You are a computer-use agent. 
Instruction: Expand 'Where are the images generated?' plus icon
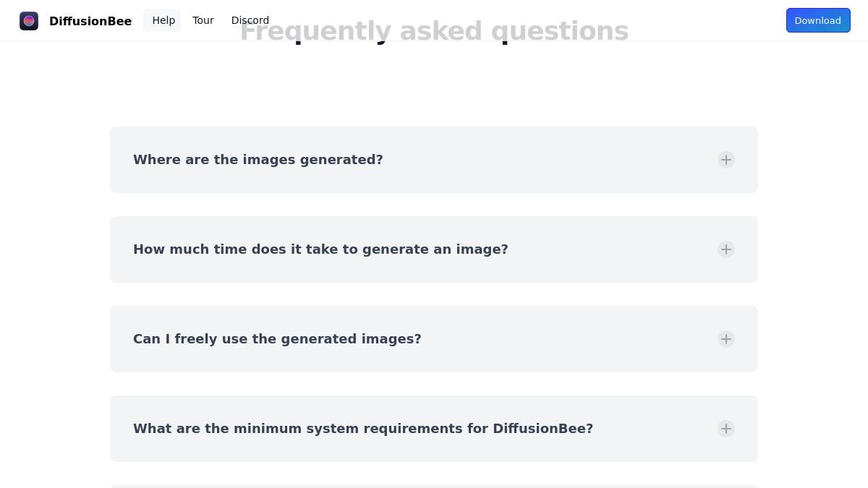726,160
